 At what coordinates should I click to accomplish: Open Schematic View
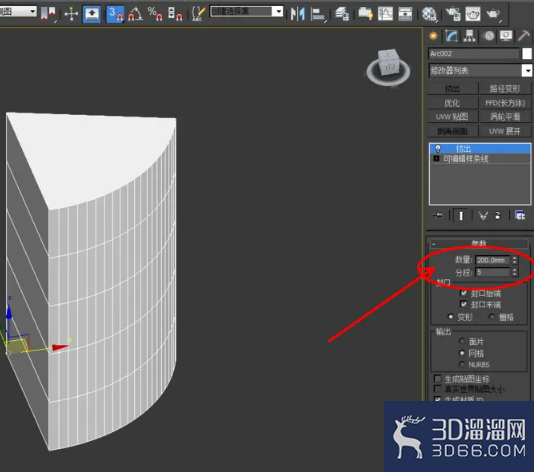pyautogui.click(x=405, y=14)
